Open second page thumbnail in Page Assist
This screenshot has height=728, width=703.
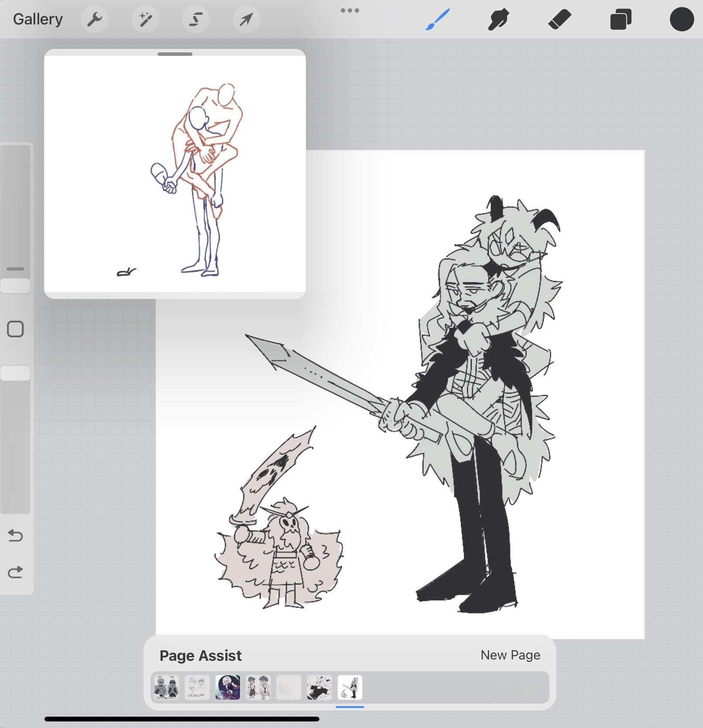click(197, 687)
